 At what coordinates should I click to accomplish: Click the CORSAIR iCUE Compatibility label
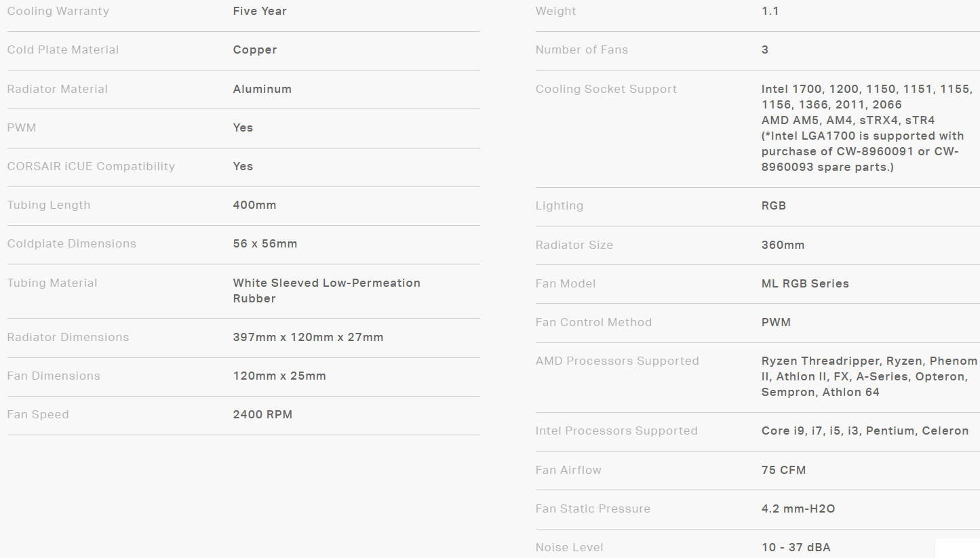[x=91, y=166]
